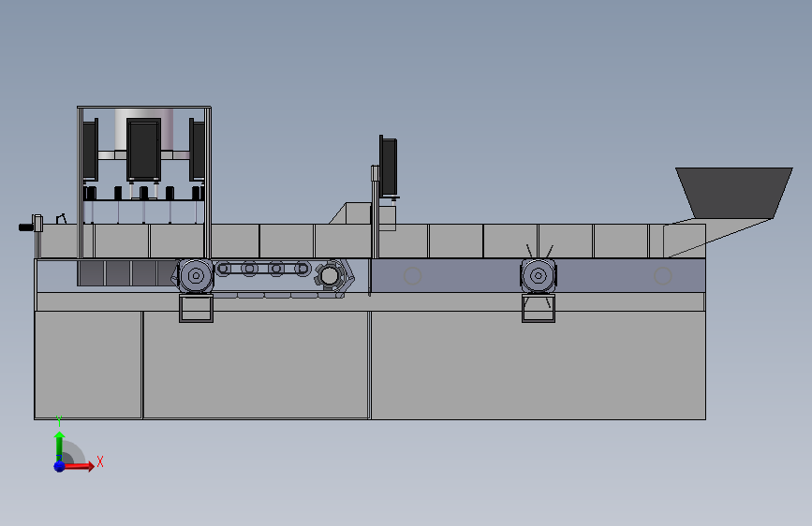This screenshot has width=812, height=526.
Task: Select the center dark block in top frame
Action: point(143,150)
